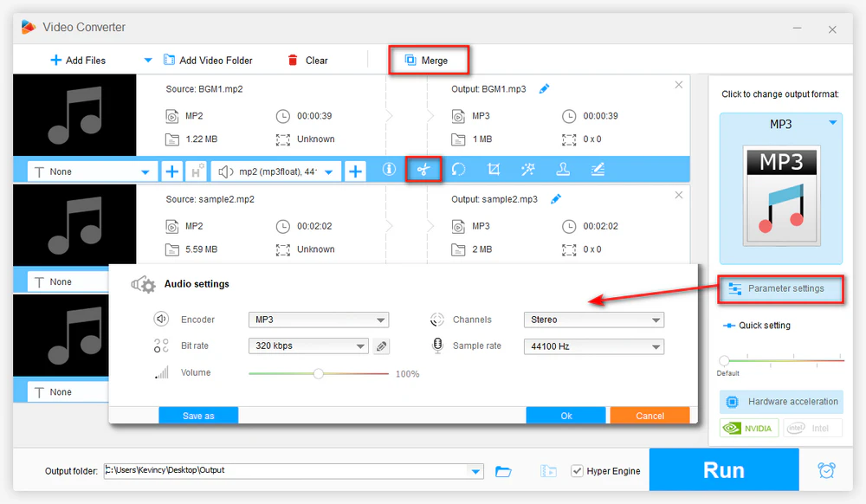The width and height of the screenshot is (866, 504).
Task: Start conversion with Run button
Action: (724, 469)
